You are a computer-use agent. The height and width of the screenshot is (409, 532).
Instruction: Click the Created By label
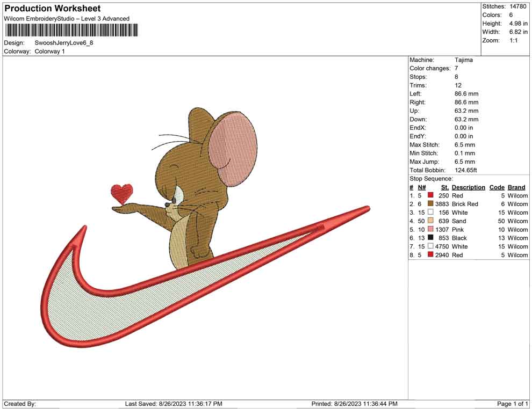20,404
